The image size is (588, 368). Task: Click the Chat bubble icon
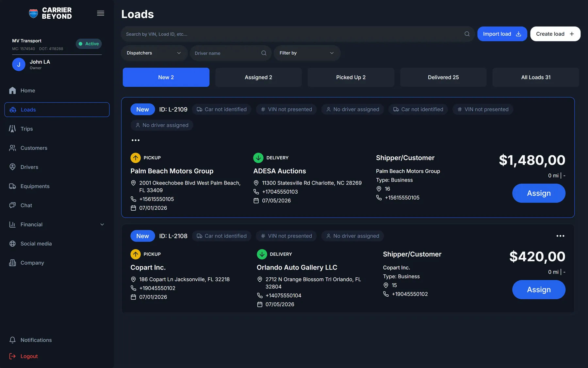coord(12,205)
